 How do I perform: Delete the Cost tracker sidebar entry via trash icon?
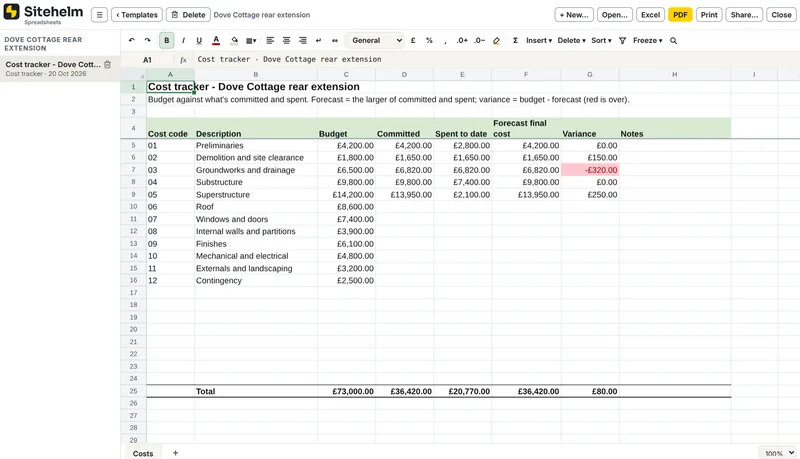[x=108, y=64]
